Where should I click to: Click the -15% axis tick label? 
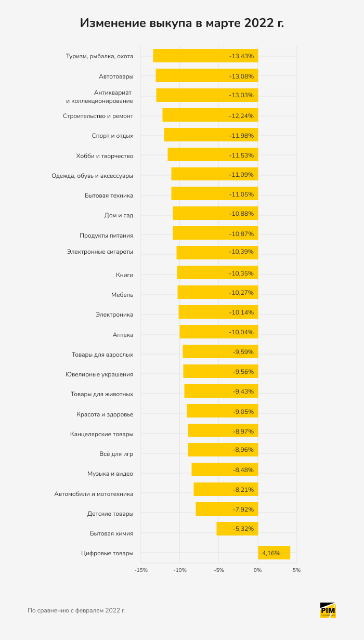pos(141,570)
